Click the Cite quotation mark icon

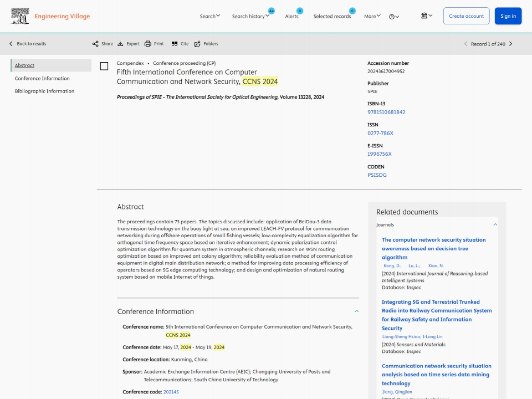(x=175, y=44)
